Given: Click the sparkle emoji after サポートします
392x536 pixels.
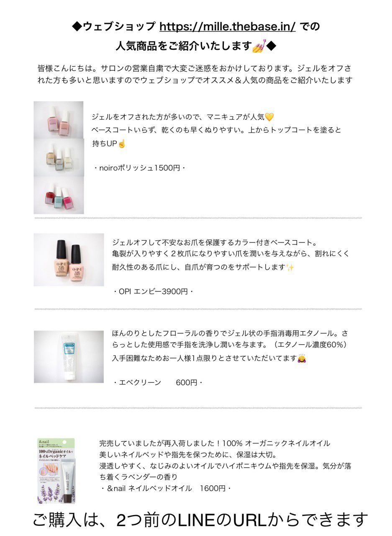Looking at the screenshot, I should pos(290,267).
